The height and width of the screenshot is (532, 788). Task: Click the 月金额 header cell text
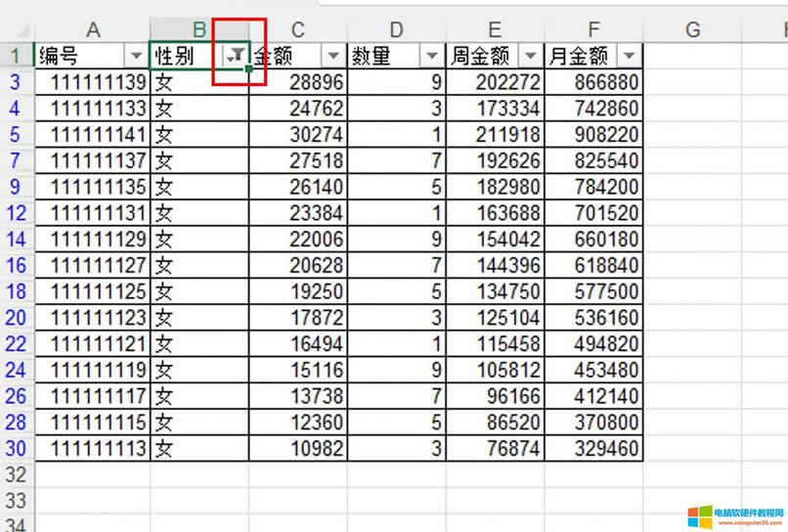coord(579,56)
